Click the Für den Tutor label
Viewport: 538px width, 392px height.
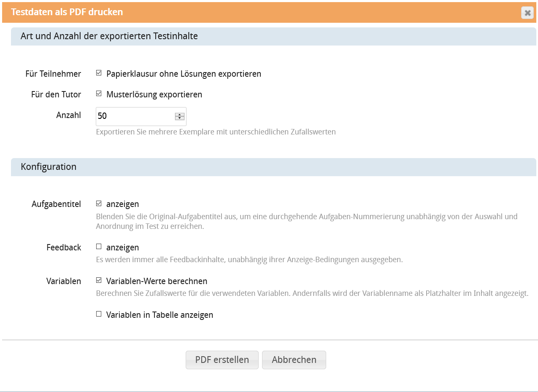click(x=56, y=94)
